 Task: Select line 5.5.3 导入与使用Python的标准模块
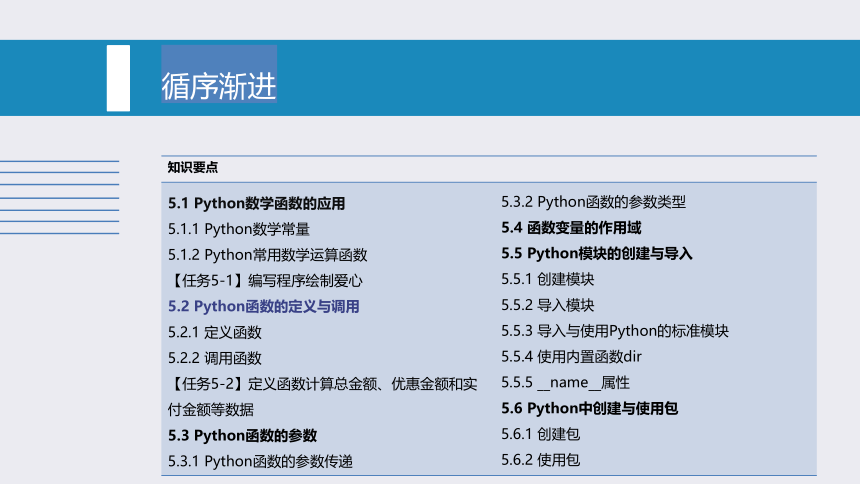point(615,330)
